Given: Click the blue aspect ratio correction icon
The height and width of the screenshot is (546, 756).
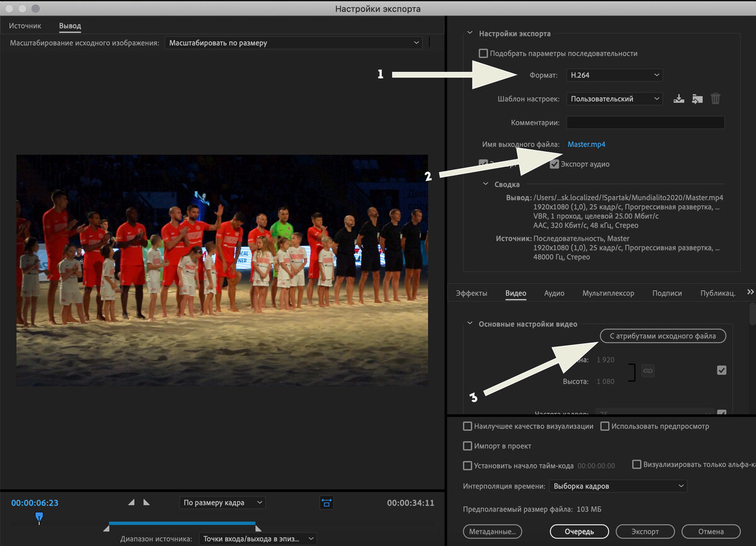Looking at the screenshot, I should coord(326,503).
